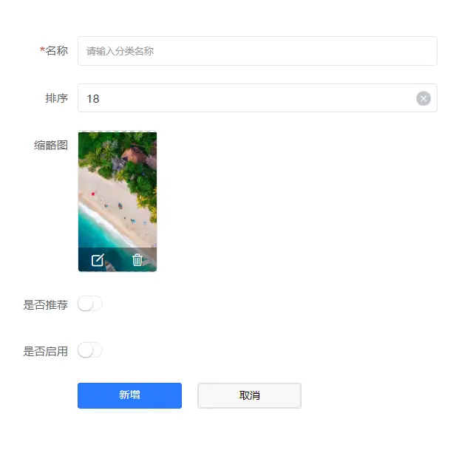This screenshot has width=476, height=467.
Task: Click the 是否启用 label text
Action: click(45, 352)
